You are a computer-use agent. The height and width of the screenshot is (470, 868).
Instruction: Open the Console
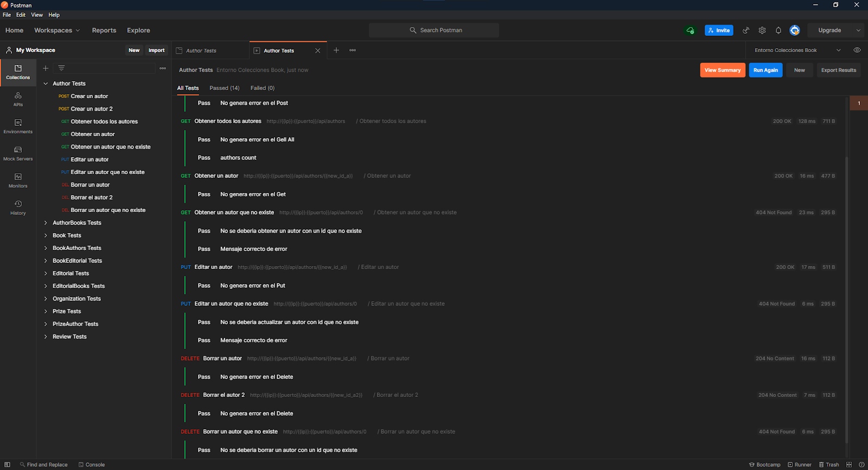(x=92, y=465)
